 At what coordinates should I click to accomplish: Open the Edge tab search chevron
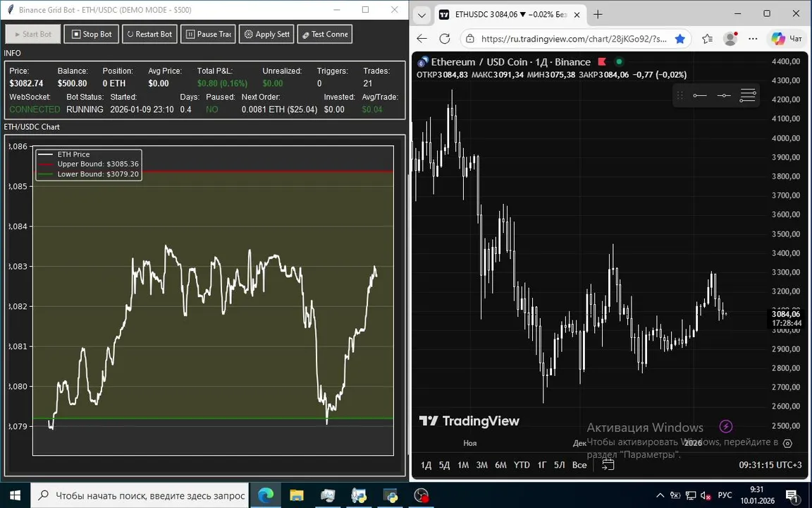click(x=422, y=15)
